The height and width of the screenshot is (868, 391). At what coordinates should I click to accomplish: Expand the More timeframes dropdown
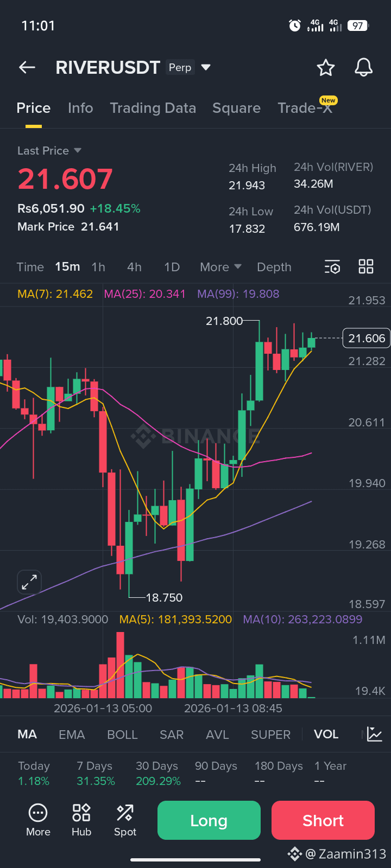pyautogui.click(x=220, y=267)
